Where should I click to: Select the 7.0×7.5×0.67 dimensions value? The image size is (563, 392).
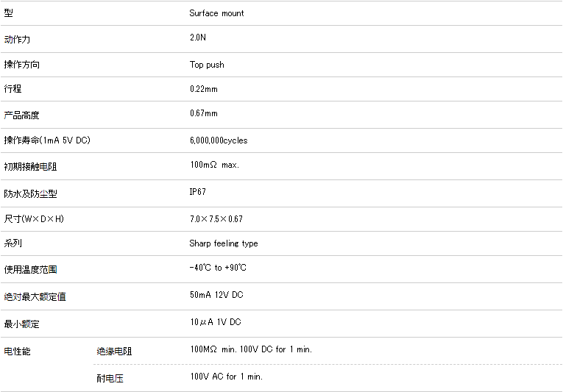click(x=216, y=219)
